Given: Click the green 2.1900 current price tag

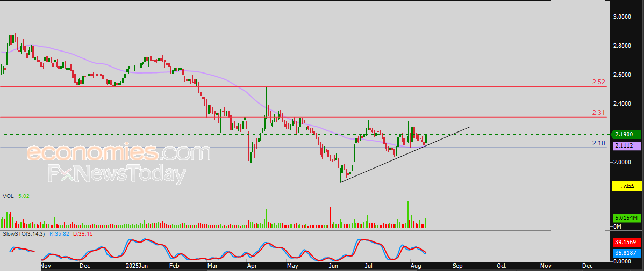Looking at the screenshot, I should pos(627,135).
